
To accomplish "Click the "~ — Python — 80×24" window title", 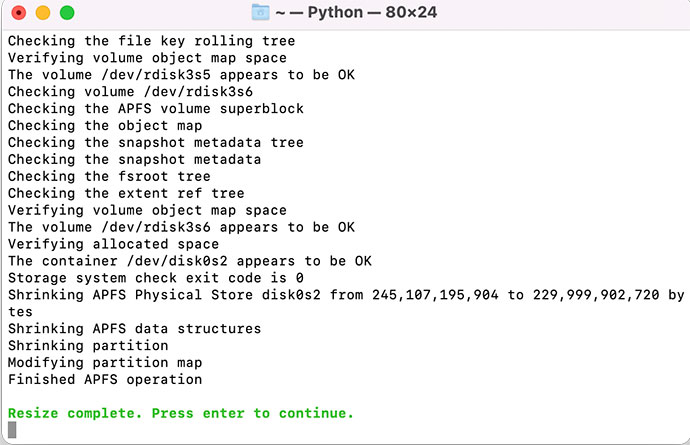I will pyautogui.click(x=357, y=13).
